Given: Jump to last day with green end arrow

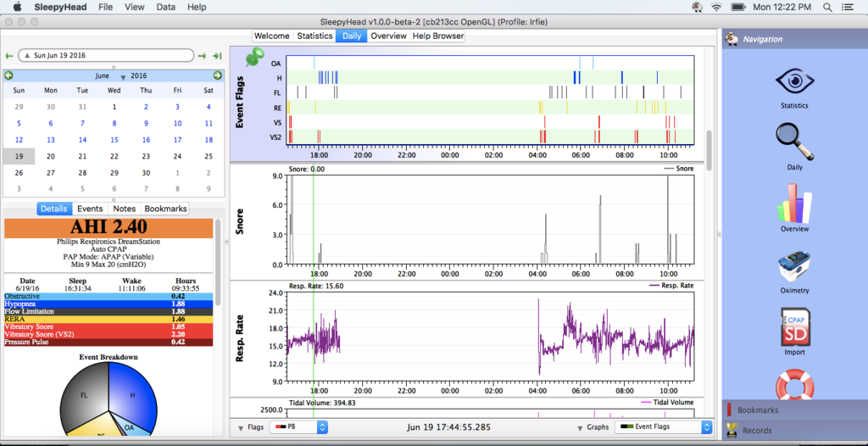Looking at the screenshot, I should click(x=218, y=56).
